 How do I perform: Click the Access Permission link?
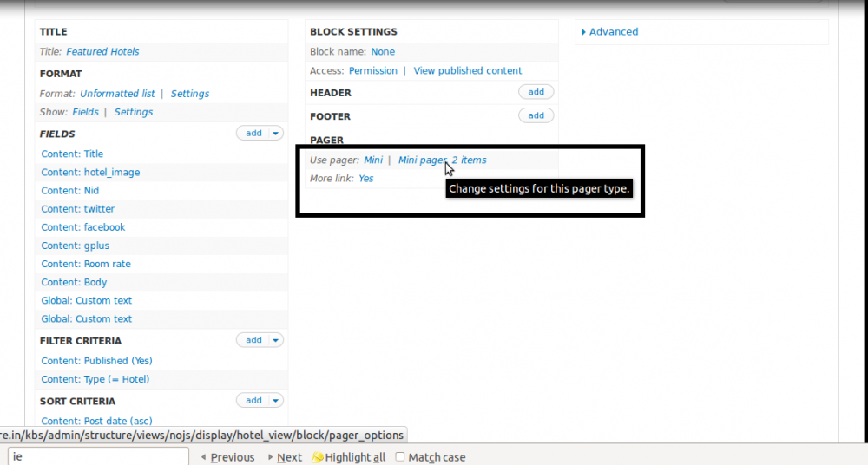(372, 71)
